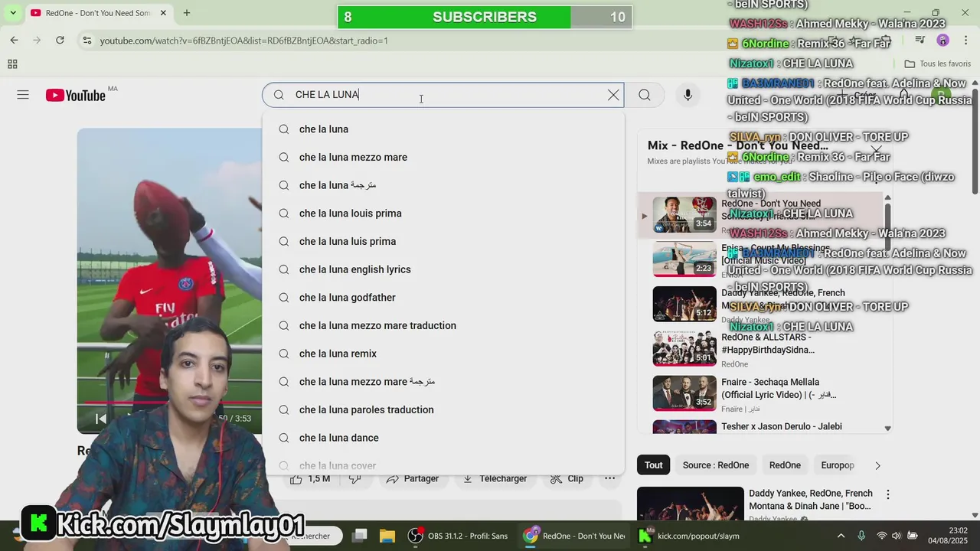
Task: Choose suggestion "che la luna louis prima"
Action: pos(443,214)
